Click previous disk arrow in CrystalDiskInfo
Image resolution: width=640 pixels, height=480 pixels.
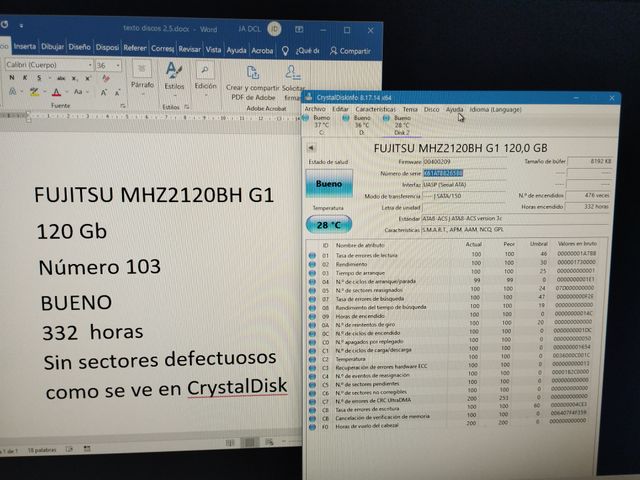click(x=311, y=148)
